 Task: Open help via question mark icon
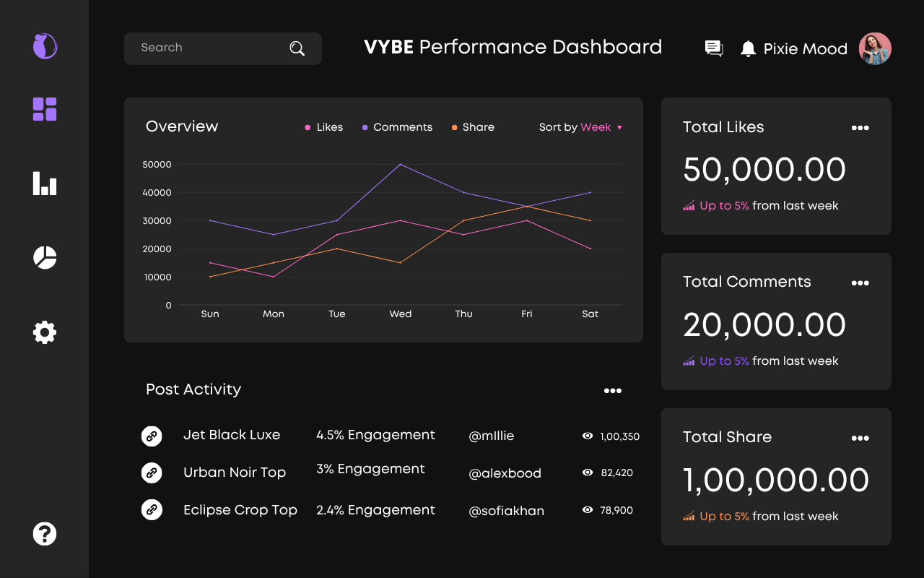44,533
